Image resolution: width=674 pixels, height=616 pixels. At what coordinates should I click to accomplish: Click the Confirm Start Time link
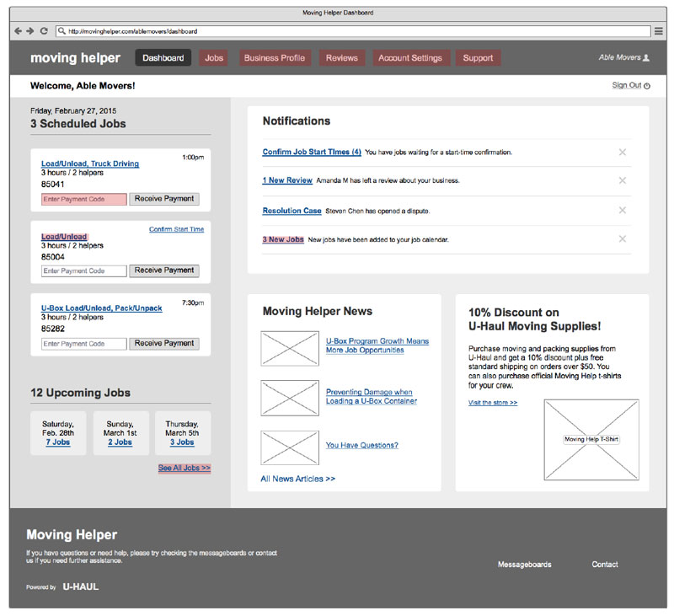point(176,229)
